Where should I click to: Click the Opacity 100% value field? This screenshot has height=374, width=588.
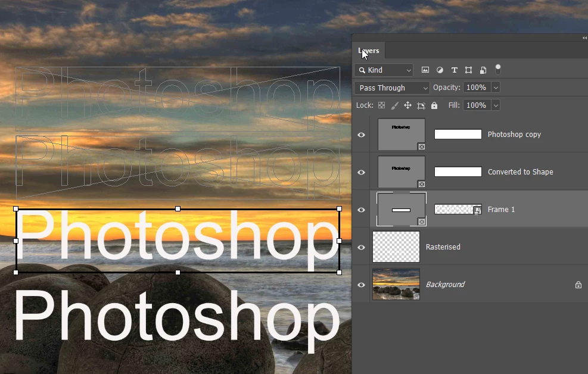(x=477, y=88)
